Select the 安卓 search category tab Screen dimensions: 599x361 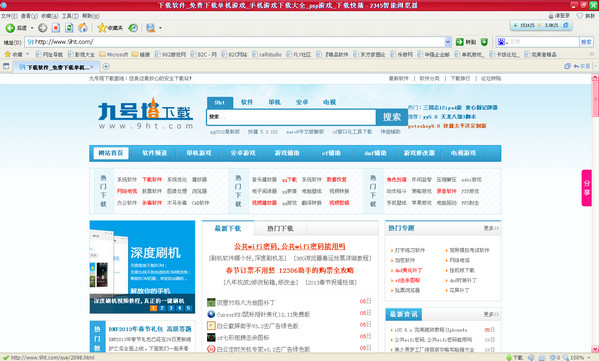[302, 102]
